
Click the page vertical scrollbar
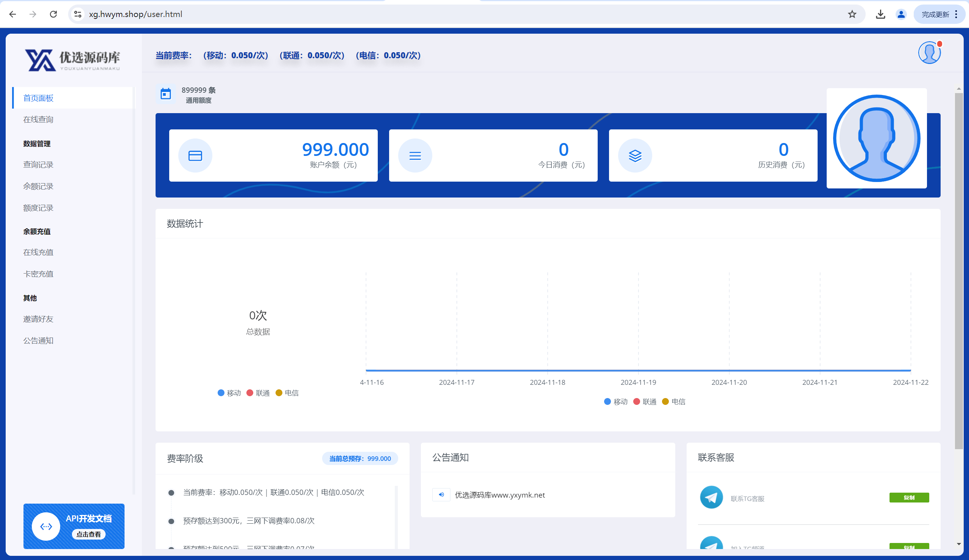pos(959,270)
